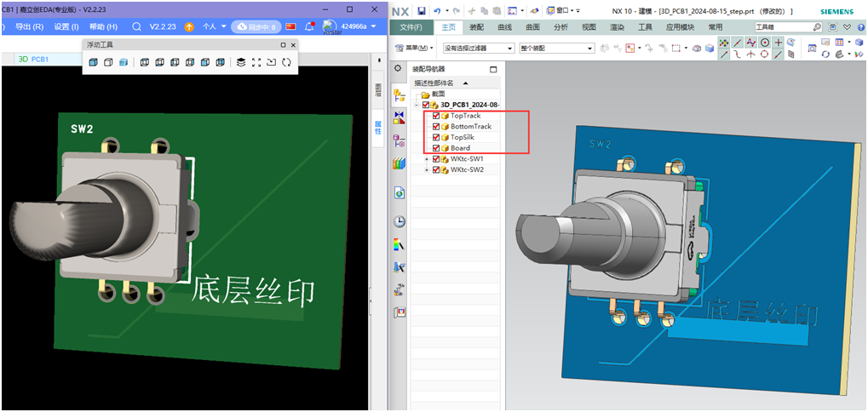Viewport: 868px width, 412px height.
Task: Click the notification bell icon
Action: pyautogui.click(x=309, y=26)
